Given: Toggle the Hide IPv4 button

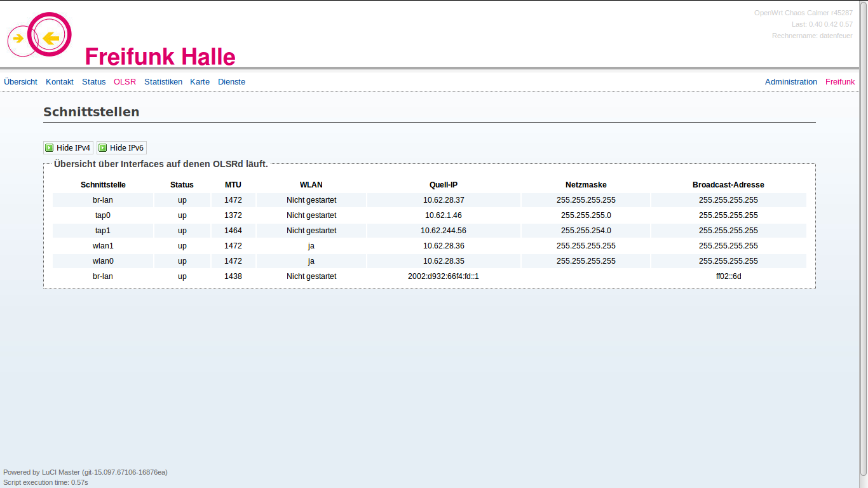Looking at the screenshot, I should (68, 148).
